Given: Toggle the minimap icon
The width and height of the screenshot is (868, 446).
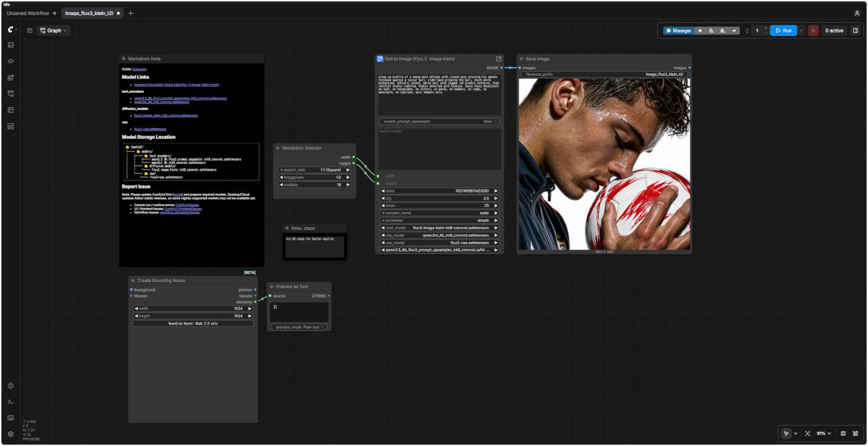Looking at the screenshot, I should pyautogui.click(x=843, y=434).
